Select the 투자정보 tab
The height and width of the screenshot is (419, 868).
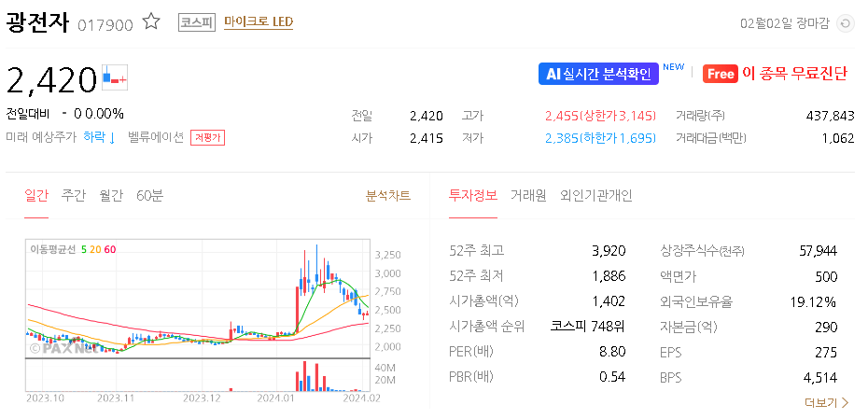click(x=473, y=195)
